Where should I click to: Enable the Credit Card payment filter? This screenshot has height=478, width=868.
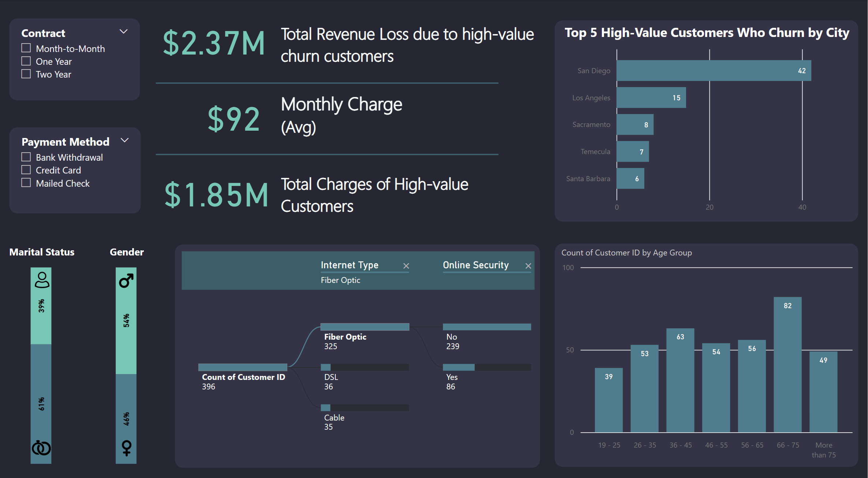26,170
